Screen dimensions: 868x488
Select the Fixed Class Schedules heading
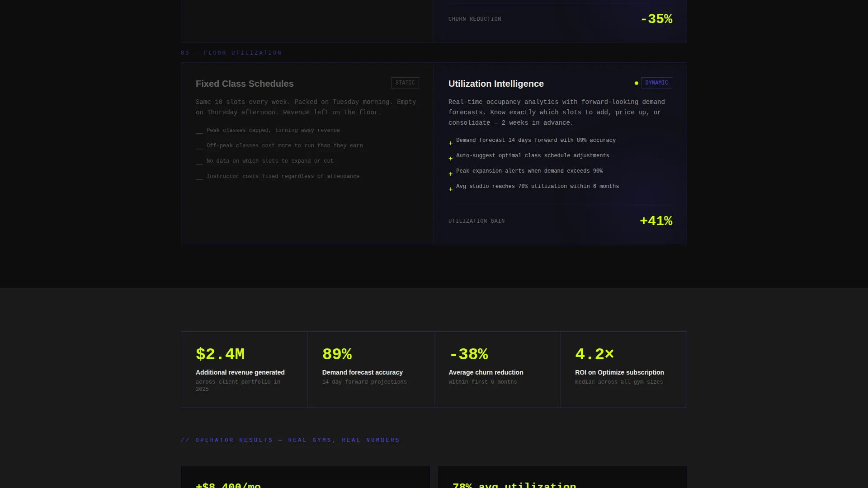(245, 84)
